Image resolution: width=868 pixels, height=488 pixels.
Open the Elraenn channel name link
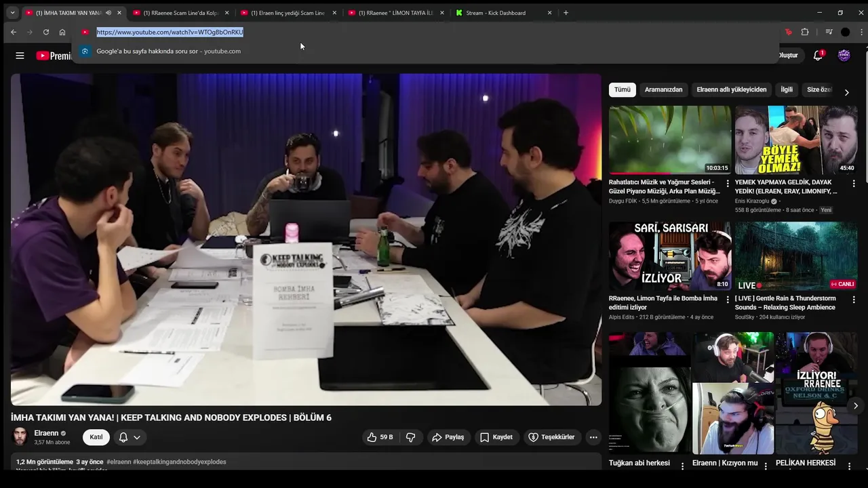[x=46, y=433]
